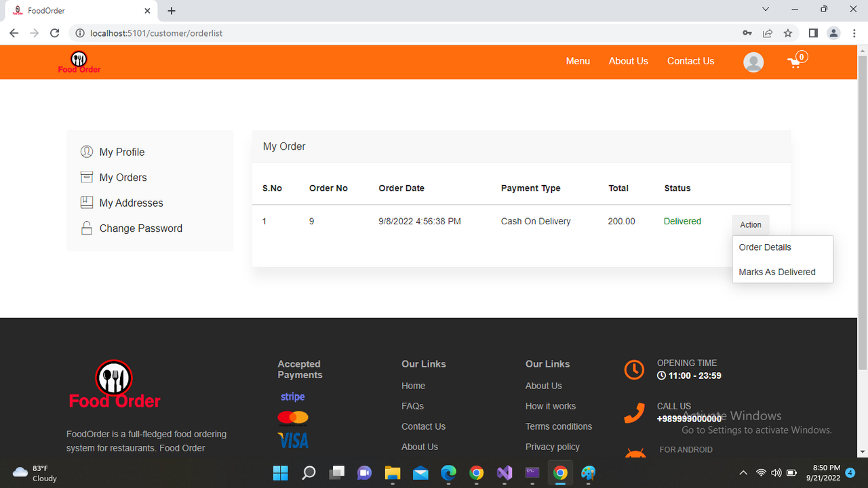Click the VISA payment logo
The width and height of the screenshot is (868, 488).
[x=293, y=441]
